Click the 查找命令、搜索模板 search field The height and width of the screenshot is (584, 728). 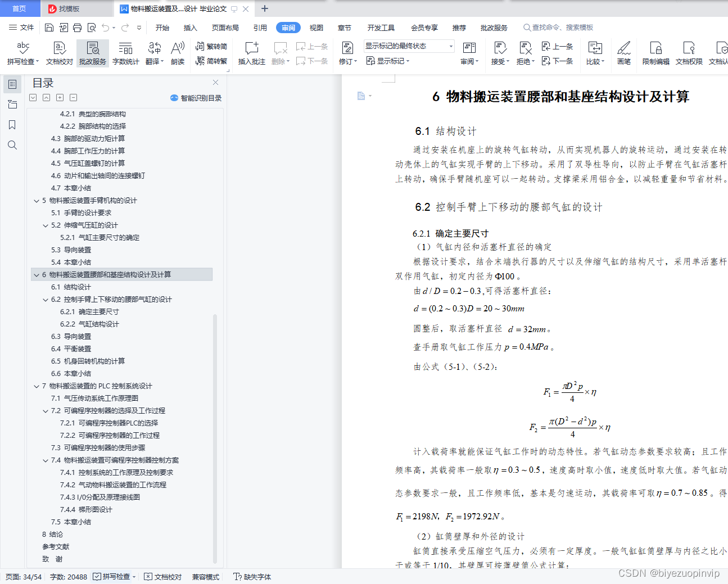pos(558,28)
